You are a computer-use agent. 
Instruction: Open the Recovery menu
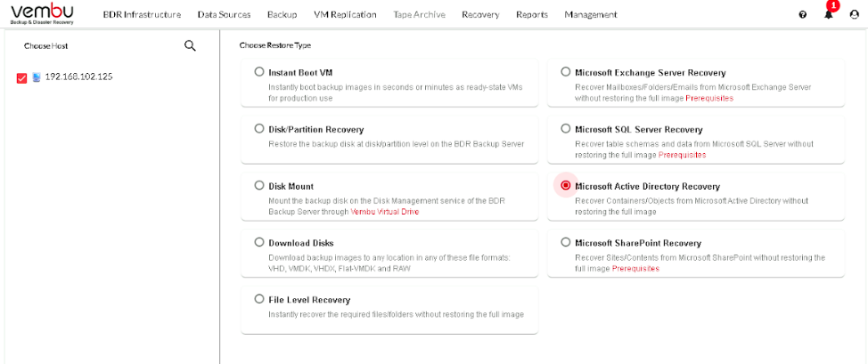point(480,15)
